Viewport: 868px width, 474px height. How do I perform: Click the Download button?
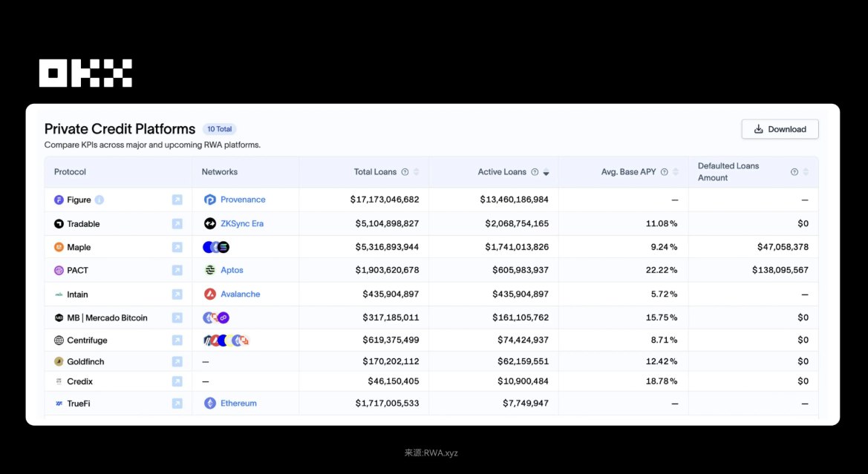pyautogui.click(x=780, y=129)
